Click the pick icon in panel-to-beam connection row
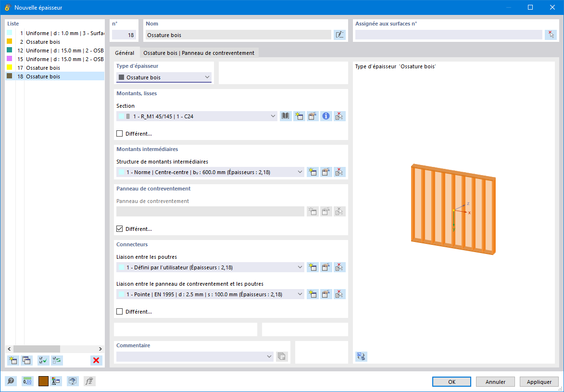Viewport: 564px width, 392px height. (339, 294)
